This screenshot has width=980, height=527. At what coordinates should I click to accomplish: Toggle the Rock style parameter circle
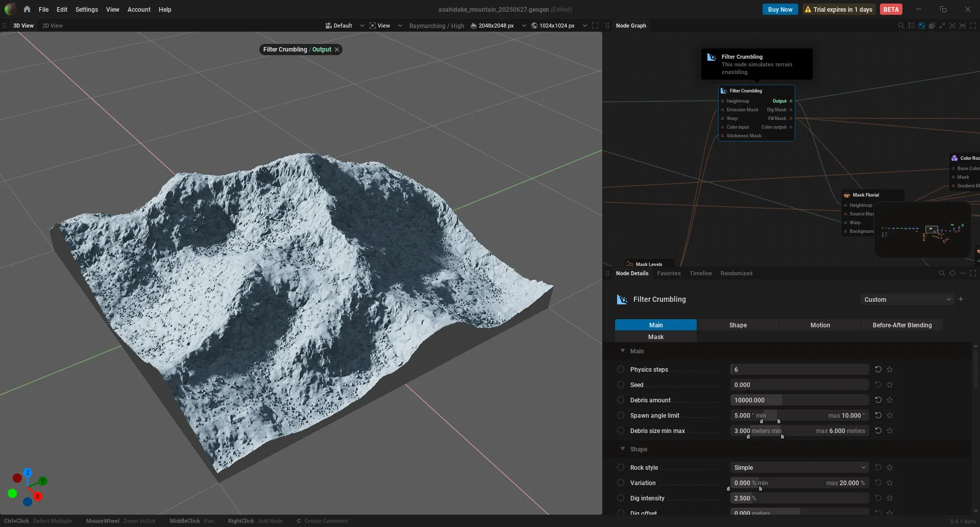[621, 467]
